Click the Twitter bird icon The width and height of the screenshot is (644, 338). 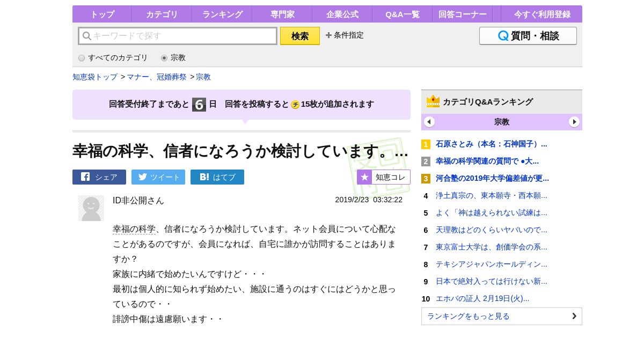[x=143, y=177]
